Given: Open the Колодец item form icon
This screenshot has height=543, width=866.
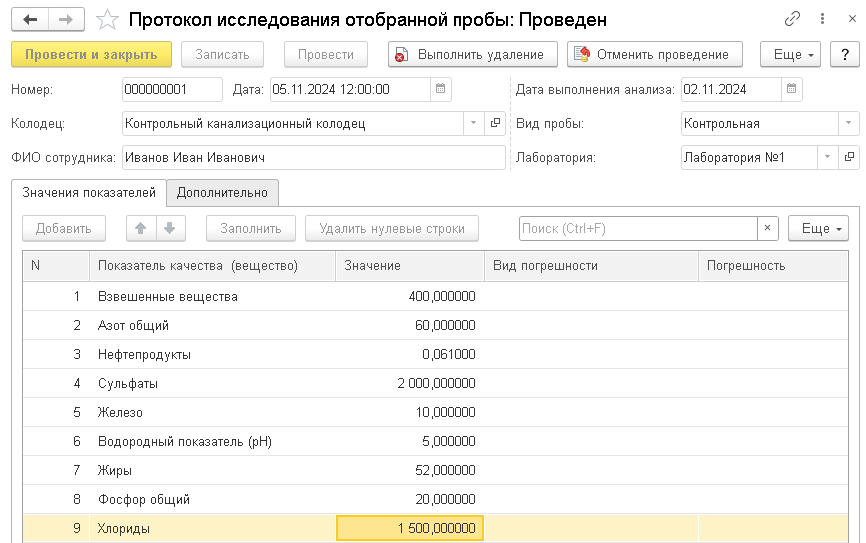Looking at the screenshot, I should [495, 124].
